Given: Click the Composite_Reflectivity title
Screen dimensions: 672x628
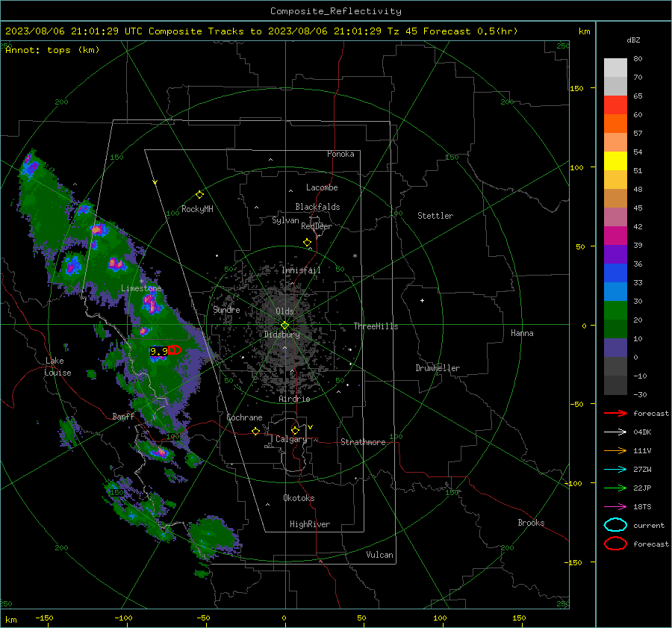Looking at the screenshot, I should (336, 11).
